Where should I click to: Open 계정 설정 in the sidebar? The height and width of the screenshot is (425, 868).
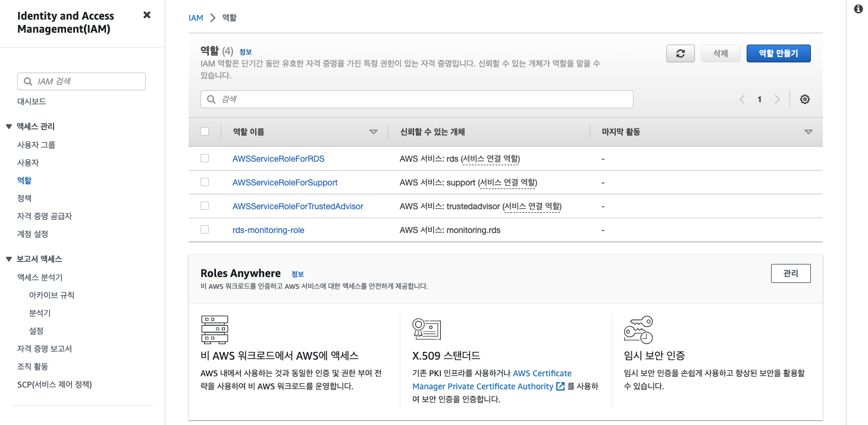point(33,234)
